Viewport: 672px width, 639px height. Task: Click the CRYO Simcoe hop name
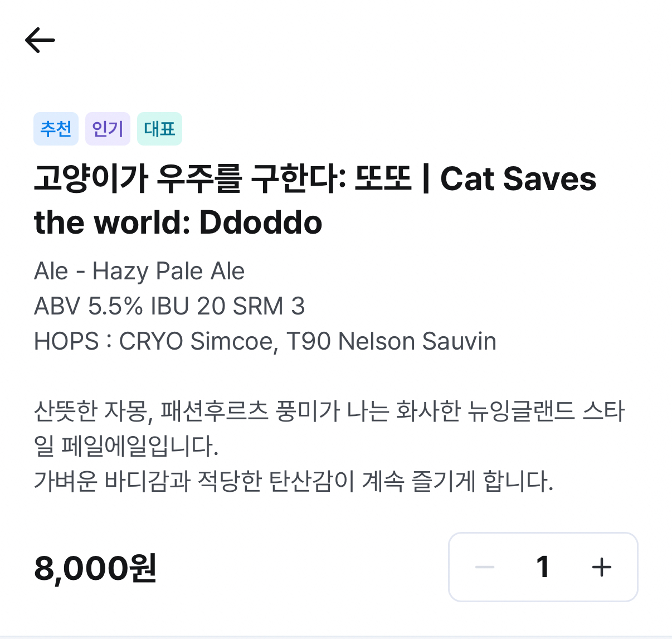(x=198, y=341)
